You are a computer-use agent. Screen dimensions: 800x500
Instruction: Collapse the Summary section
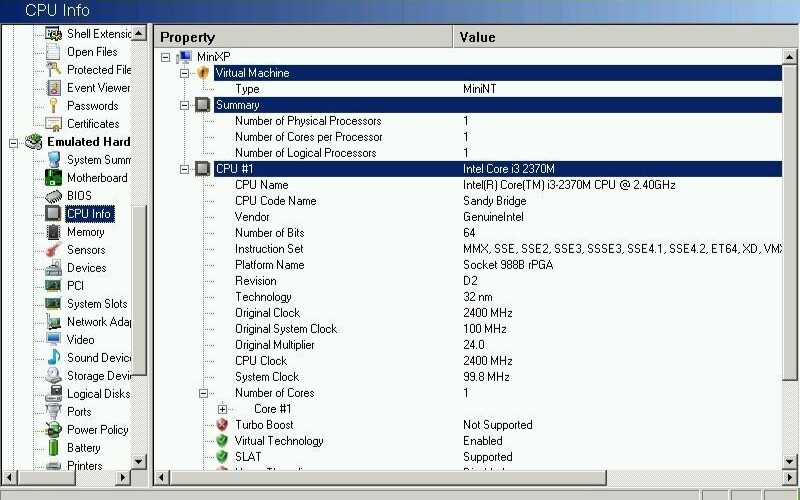pyautogui.click(x=184, y=105)
